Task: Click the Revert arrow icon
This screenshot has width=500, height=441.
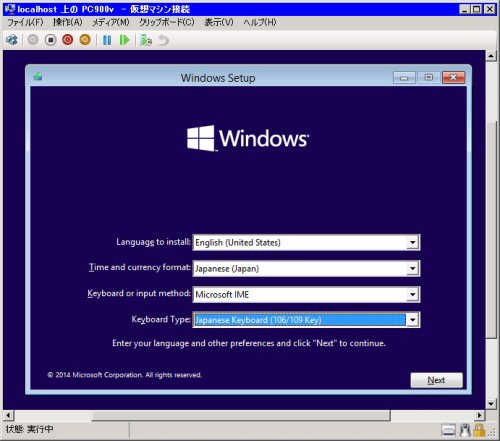Action: point(163,40)
